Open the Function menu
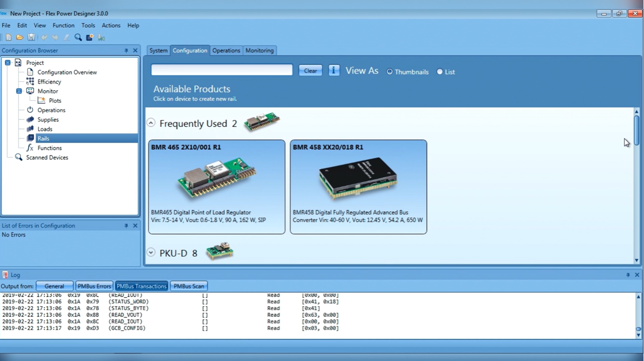644x361 pixels. [x=63, y=25]
